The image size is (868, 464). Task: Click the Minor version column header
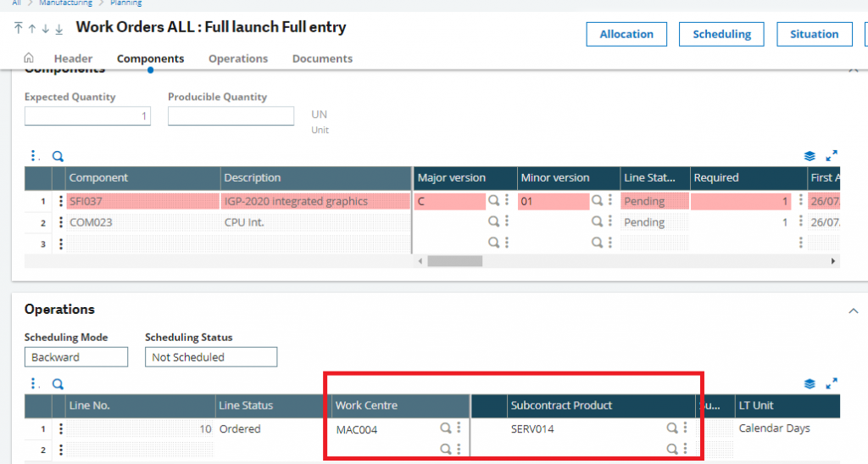(569, 178)
